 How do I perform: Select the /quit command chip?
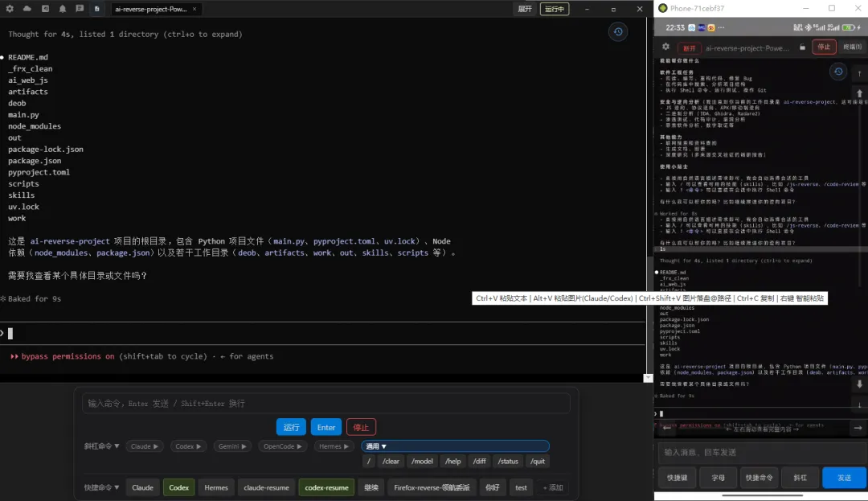538,461
